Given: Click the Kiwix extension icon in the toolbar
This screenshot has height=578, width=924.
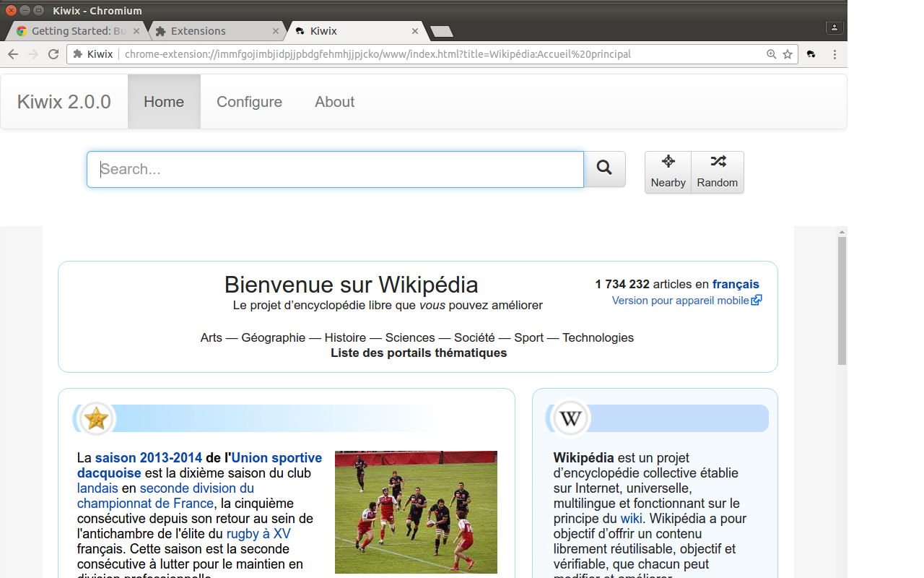Looking at the screenshot, I should point(811,54).
